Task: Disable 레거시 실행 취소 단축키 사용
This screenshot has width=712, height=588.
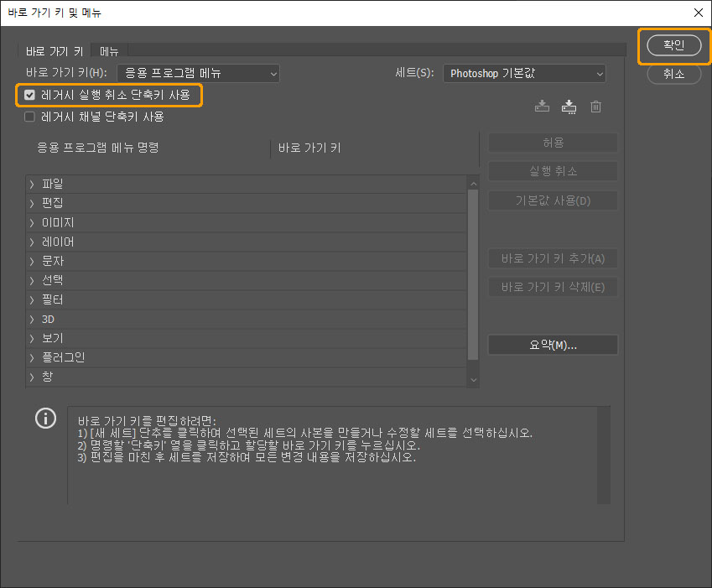Action: click(x=29, y=96)
